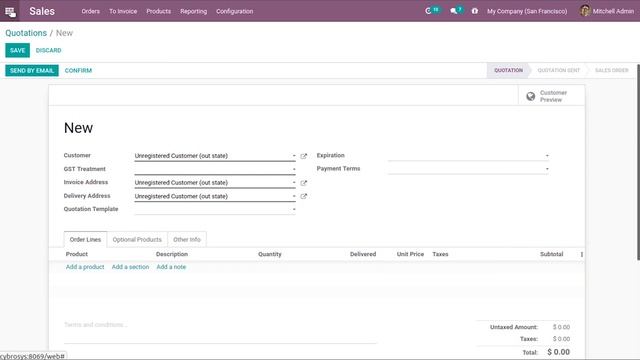Click Add a section link
This screenshot has width=640, height=360.
130,267
